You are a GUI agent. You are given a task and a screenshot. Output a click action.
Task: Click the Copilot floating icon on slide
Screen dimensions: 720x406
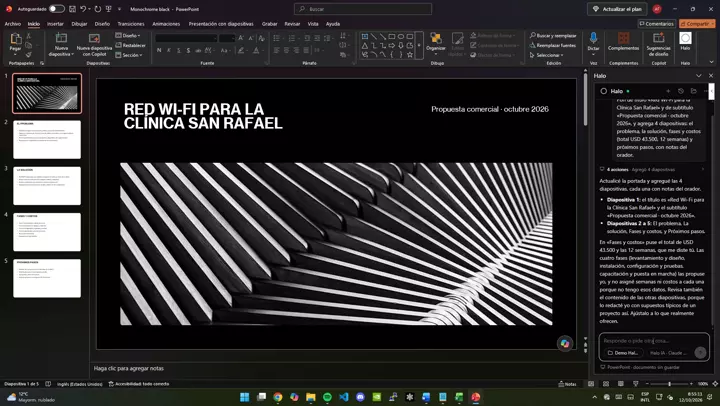point(565,344)
